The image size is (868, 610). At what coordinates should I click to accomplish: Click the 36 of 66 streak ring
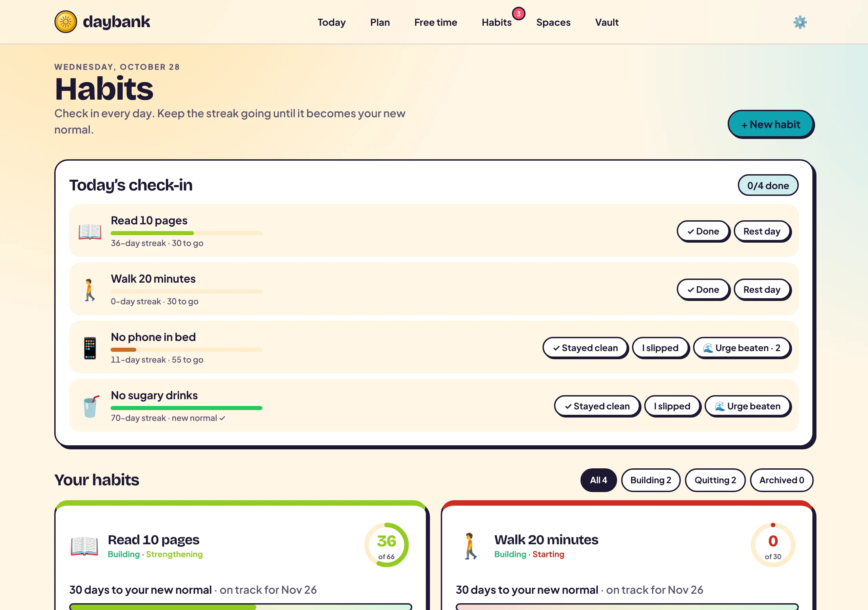coord(387,545)
